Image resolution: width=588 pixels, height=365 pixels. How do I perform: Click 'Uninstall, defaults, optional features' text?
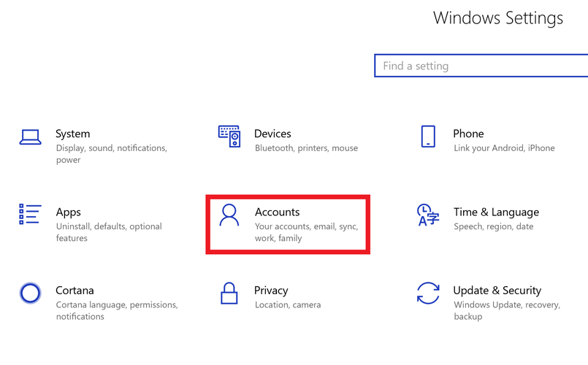(x=109, y=232)
